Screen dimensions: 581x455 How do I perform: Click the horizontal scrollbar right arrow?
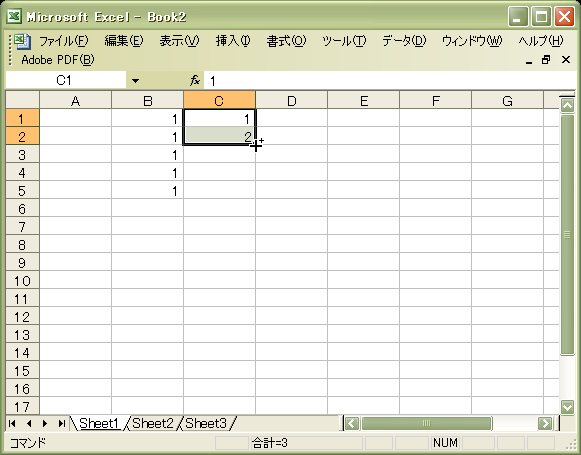tap(545, 423)
